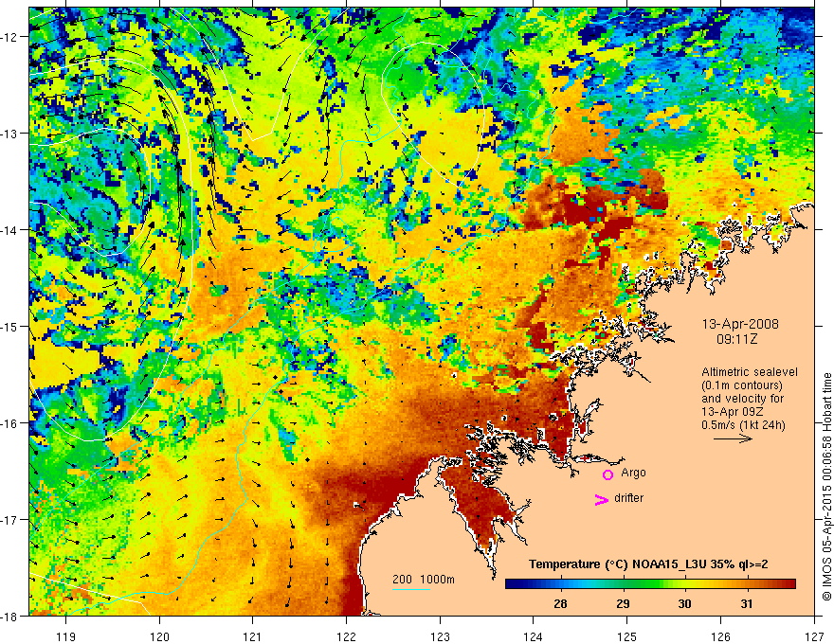Click longitude label 127
This screenshot has height=644, width=834.
coord(814,636)
